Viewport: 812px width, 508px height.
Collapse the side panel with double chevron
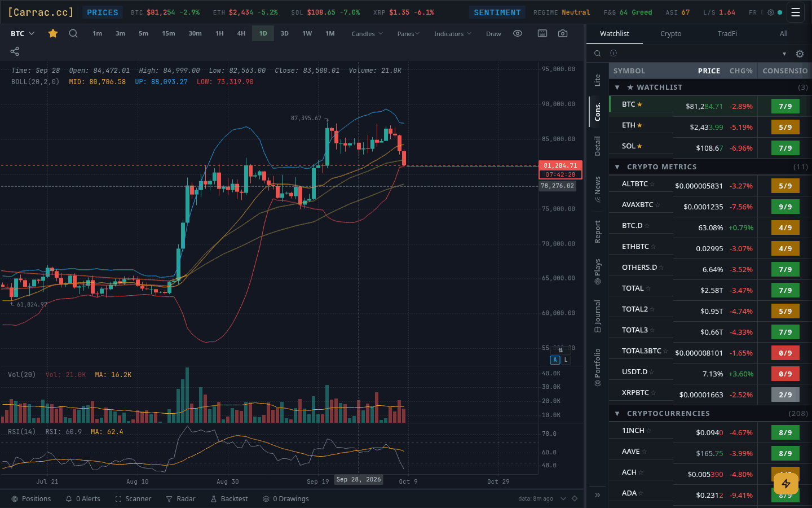[598, 495]
